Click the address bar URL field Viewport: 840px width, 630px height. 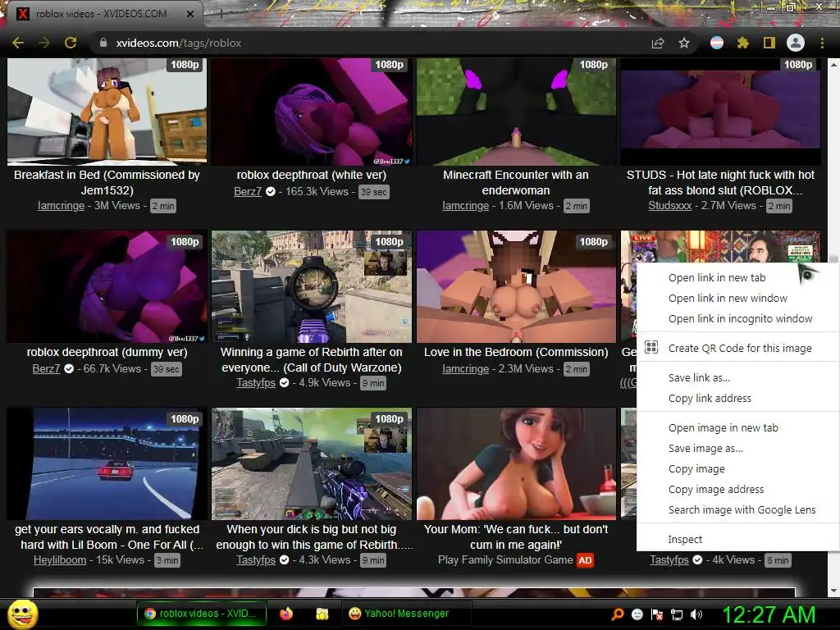[x=370, y=43]
